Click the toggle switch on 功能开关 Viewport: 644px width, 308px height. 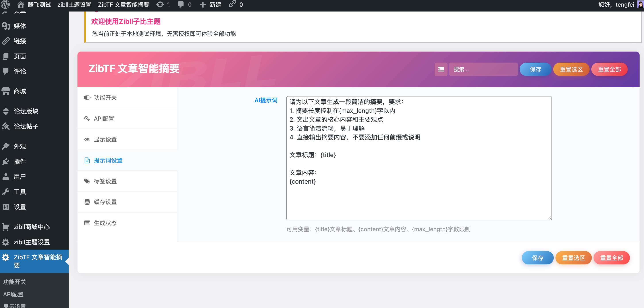click(87, 98)
